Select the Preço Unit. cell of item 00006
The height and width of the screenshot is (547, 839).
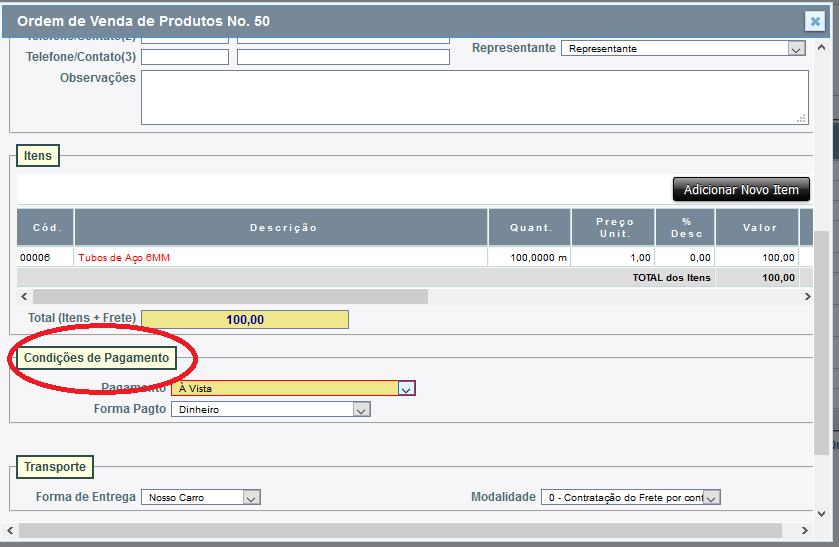click(x=613, y=258)
